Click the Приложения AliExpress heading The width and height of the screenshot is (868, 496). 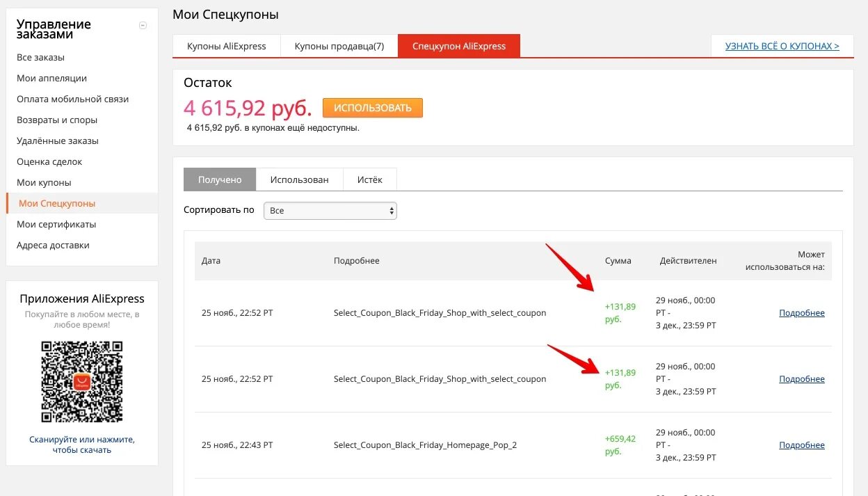[x=82, y=298]
